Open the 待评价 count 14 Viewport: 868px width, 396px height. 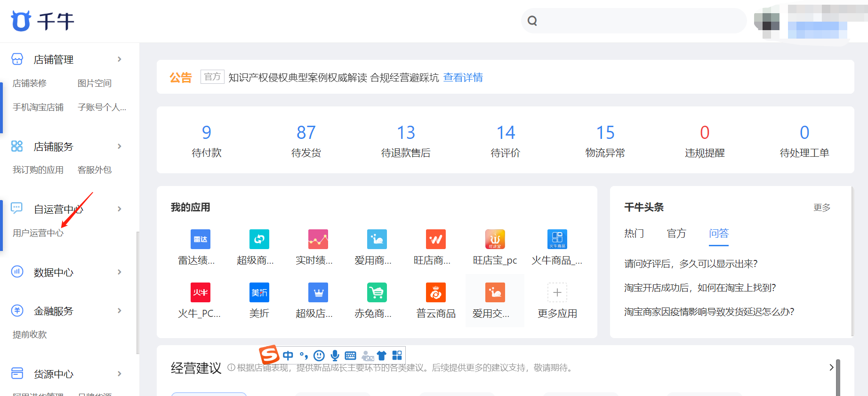point(506,133)
